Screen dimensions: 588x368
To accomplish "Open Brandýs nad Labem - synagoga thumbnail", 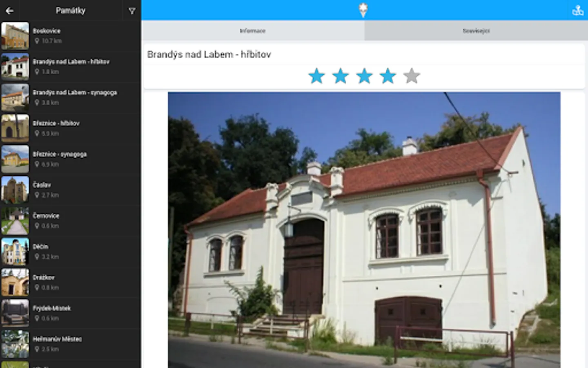I will coord(15,97).
